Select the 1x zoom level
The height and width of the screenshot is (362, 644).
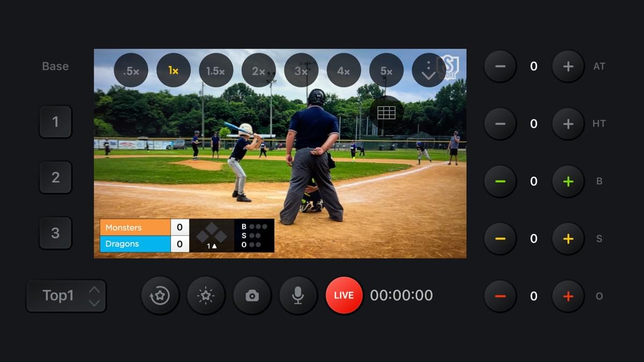[x=173, y=70]
